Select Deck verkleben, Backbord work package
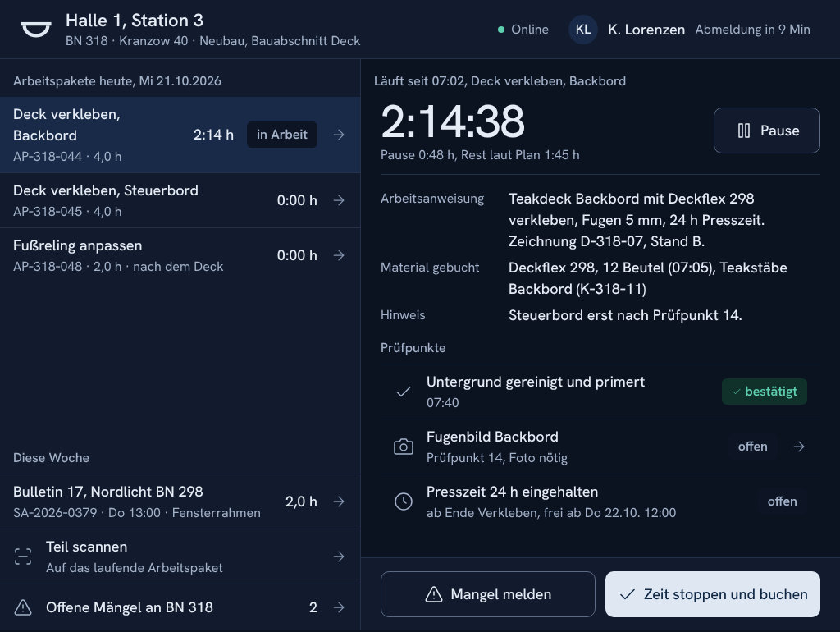Image resolution: width=840 pixels, height=632 pixels. (180, 135)
